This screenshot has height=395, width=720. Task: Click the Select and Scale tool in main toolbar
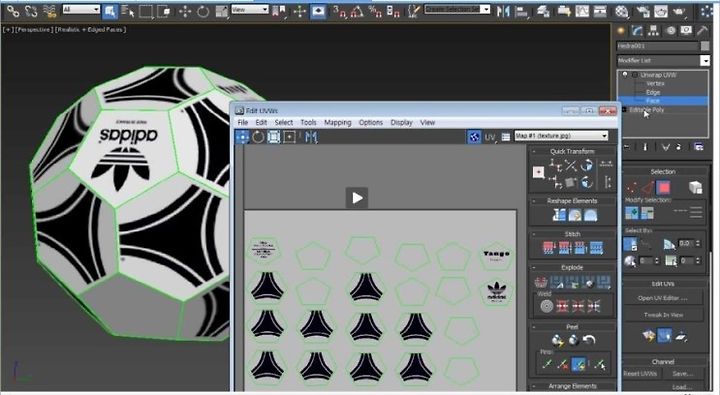(x=222, y=11)
